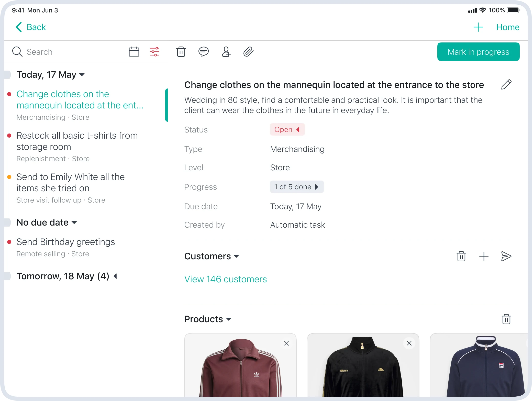Click the Store level value
The image size is (532, 401).
(280, 168)
